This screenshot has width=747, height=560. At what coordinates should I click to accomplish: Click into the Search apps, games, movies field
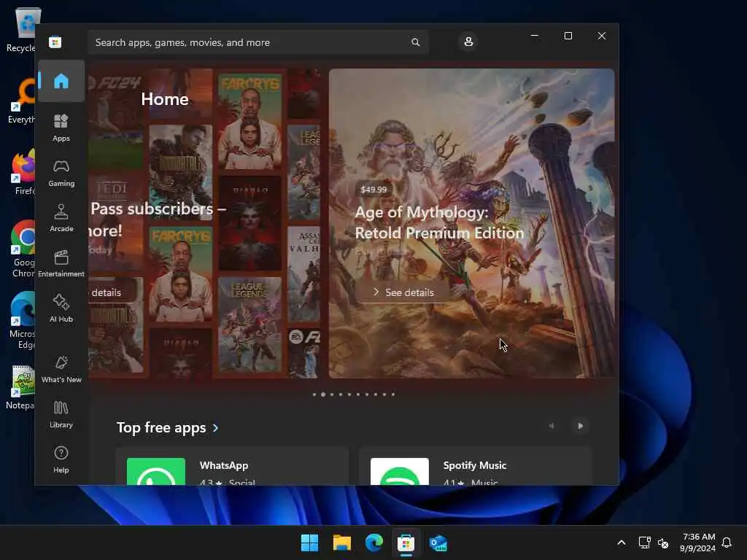coord(258,42)
